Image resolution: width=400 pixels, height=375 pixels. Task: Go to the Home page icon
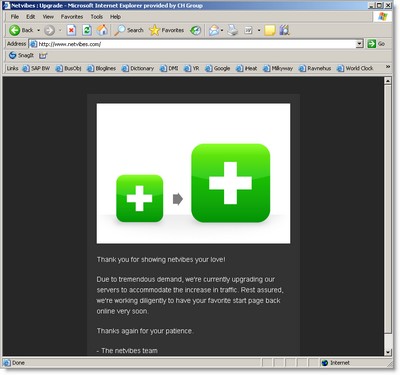pos(102,30)
